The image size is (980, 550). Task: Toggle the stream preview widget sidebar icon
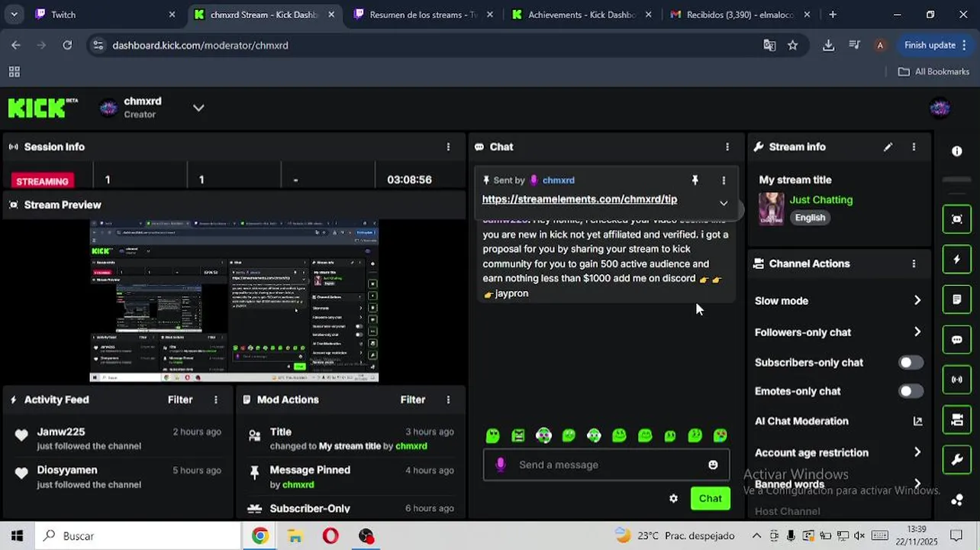tap(957, 219)
